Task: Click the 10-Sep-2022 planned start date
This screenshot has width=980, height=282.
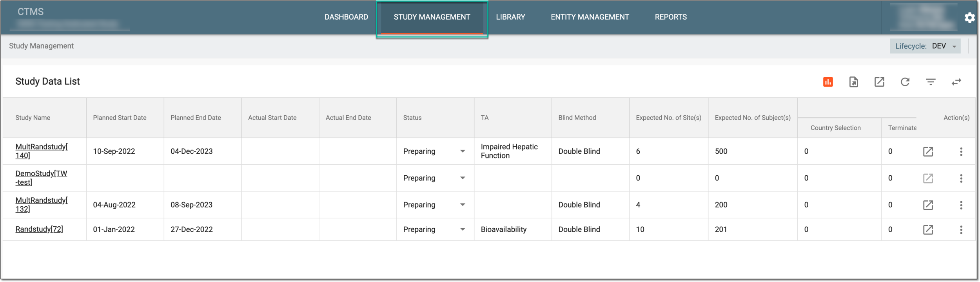Action: tap(114, 151)
